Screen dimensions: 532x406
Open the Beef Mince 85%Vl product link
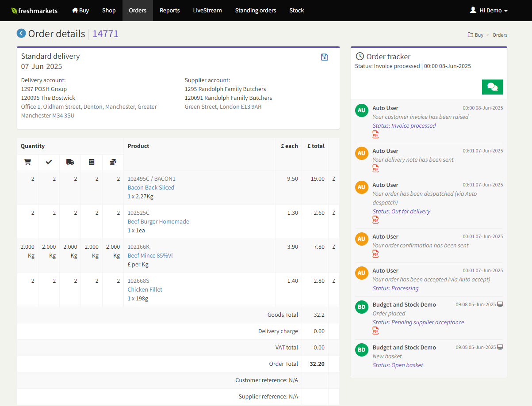(150, 255)
